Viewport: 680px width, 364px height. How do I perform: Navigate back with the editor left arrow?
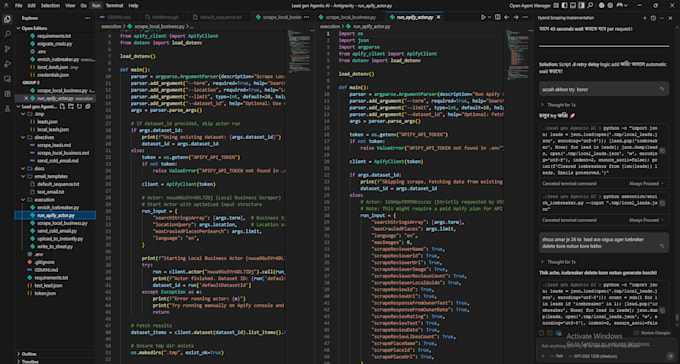point(507,17)
